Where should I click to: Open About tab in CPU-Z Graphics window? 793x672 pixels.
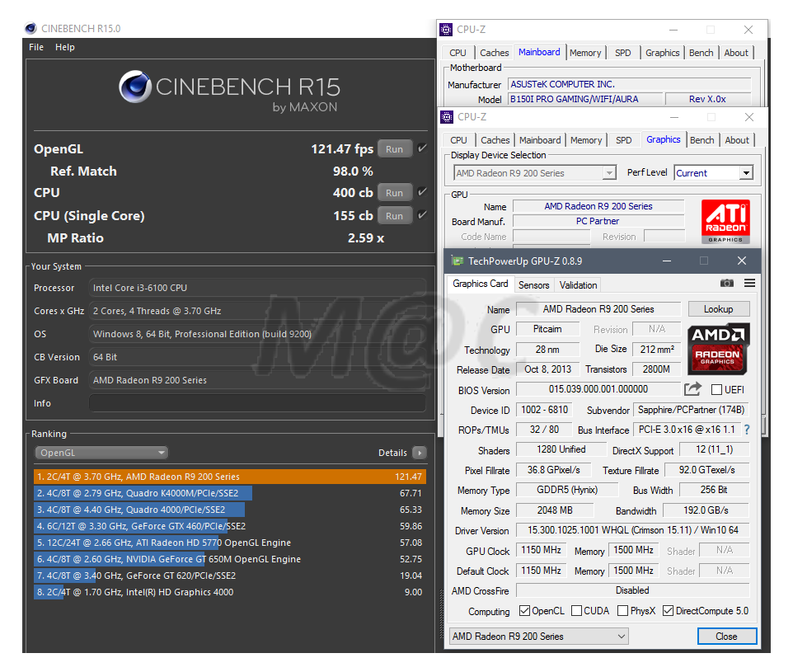coord(737,140)
